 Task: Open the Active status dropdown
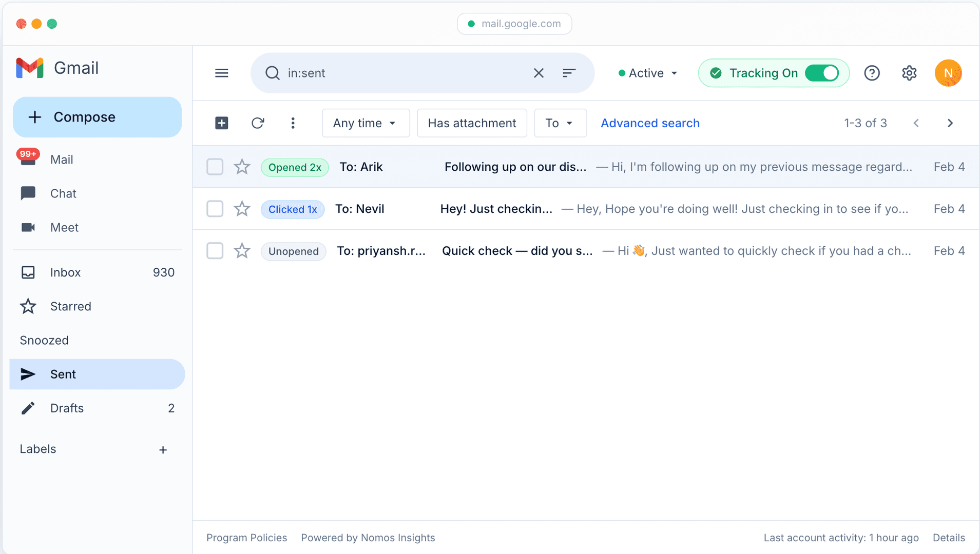pyautogui.click(x=647, y=73)
